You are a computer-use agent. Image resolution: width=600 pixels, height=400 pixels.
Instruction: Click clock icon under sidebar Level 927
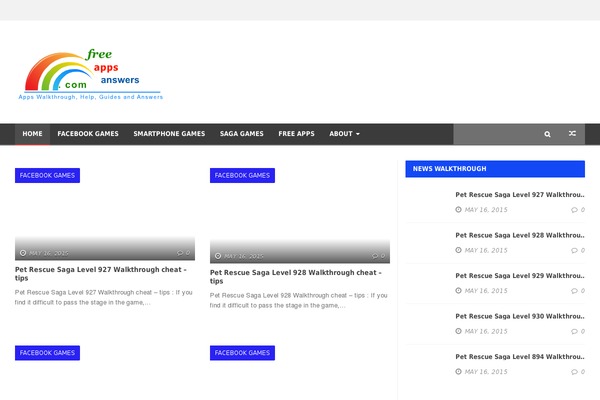coord(458,209)
